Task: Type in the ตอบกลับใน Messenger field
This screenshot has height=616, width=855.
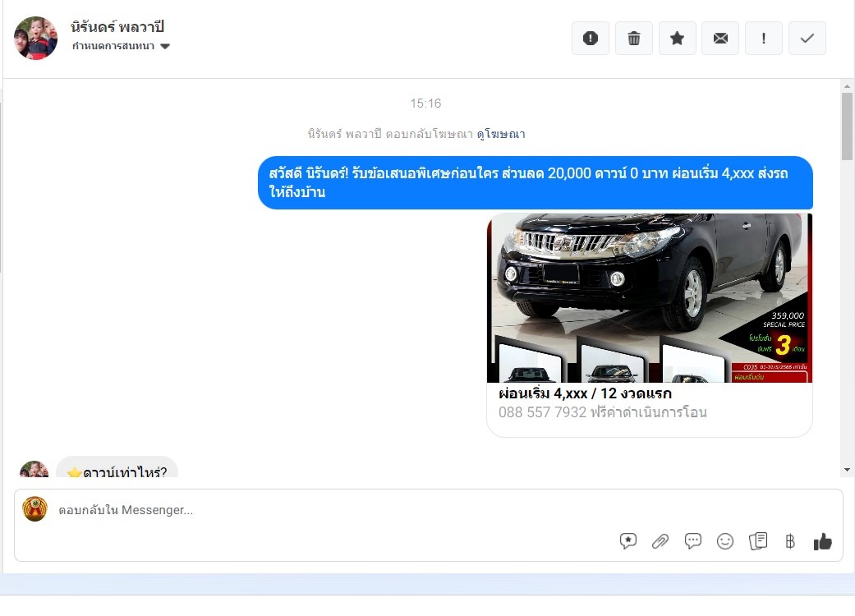Action: (329, 510)
